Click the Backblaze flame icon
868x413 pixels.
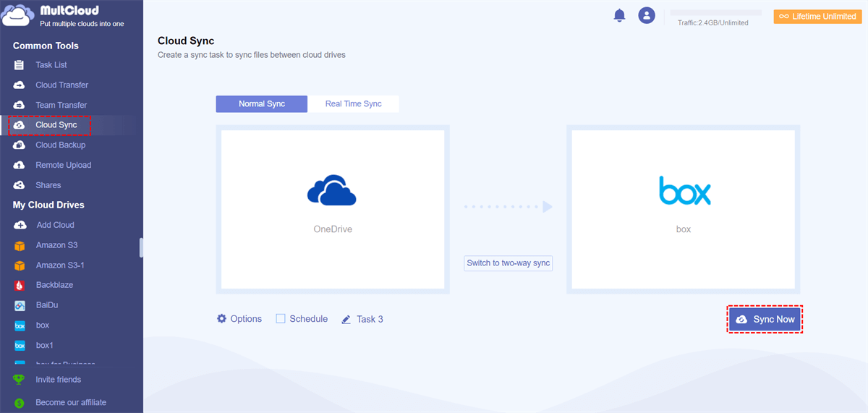20,285
